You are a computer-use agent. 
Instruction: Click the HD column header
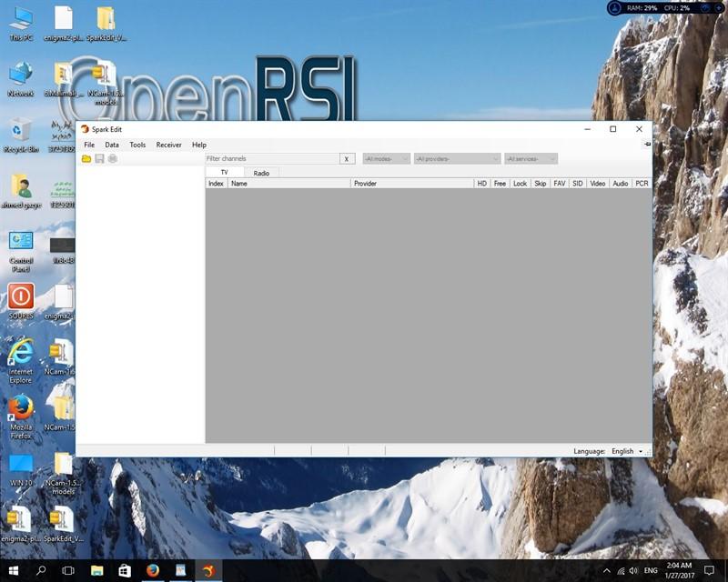click(482, 184)
